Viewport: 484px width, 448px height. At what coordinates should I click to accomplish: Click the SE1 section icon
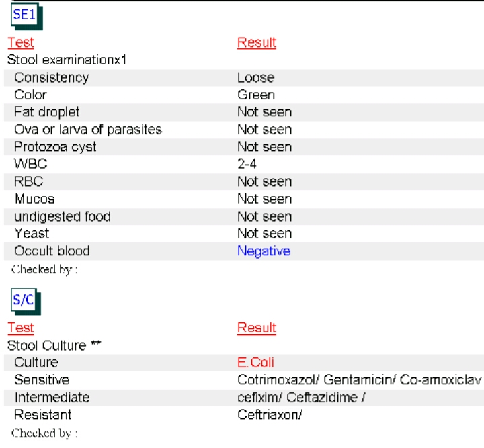coord(26,16)
